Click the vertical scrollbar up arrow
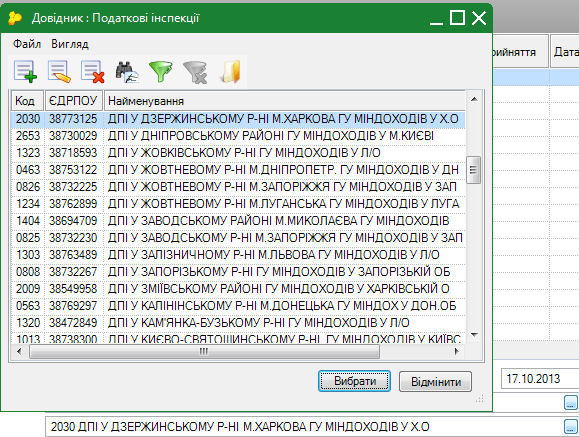This screenshot has height=437, width=579. coord(474,99)
